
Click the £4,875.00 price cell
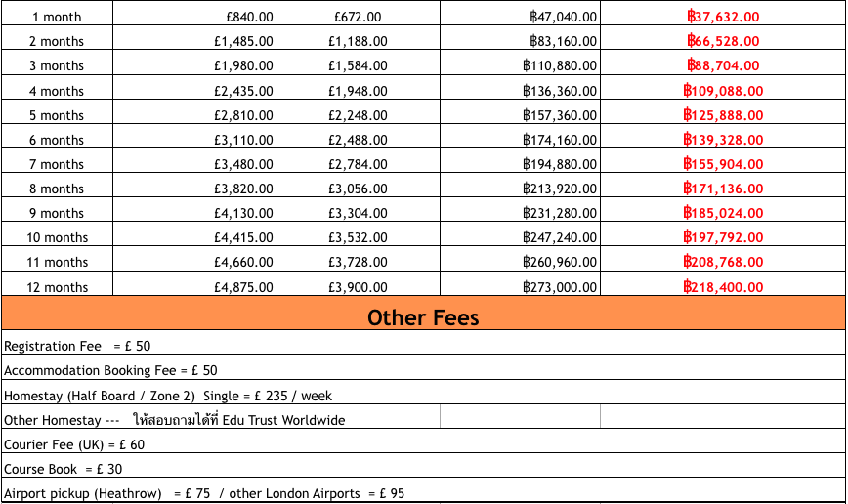pyautogui.click(x=243, y=287)
